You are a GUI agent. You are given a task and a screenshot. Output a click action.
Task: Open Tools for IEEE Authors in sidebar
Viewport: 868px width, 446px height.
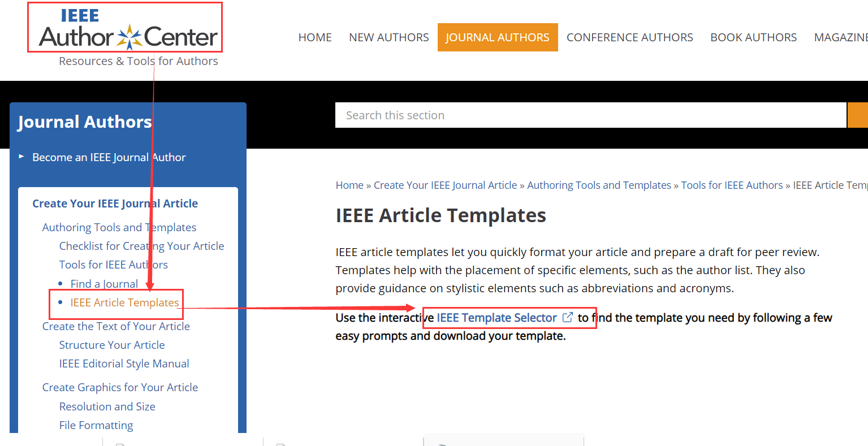114,265
